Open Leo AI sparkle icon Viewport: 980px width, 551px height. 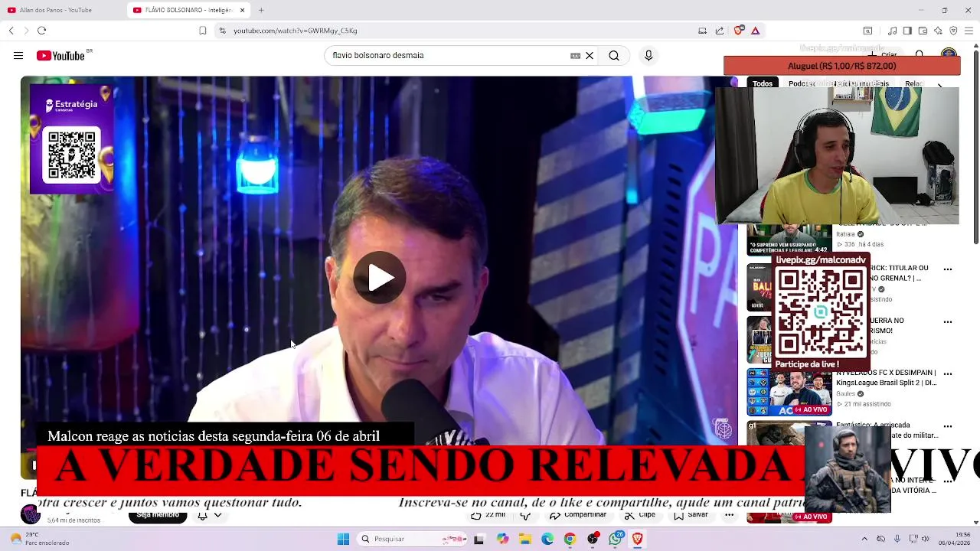click(938, 31)
